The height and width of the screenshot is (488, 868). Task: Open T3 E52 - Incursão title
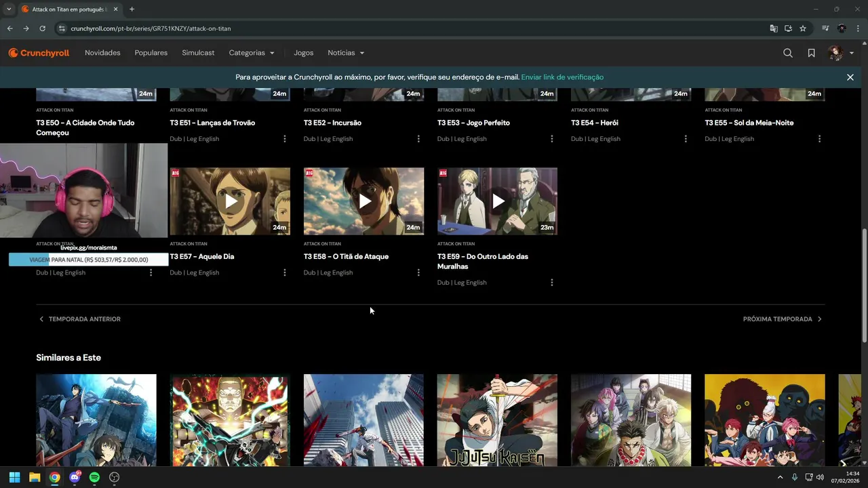pyautogui.click(x=332, y=123)
